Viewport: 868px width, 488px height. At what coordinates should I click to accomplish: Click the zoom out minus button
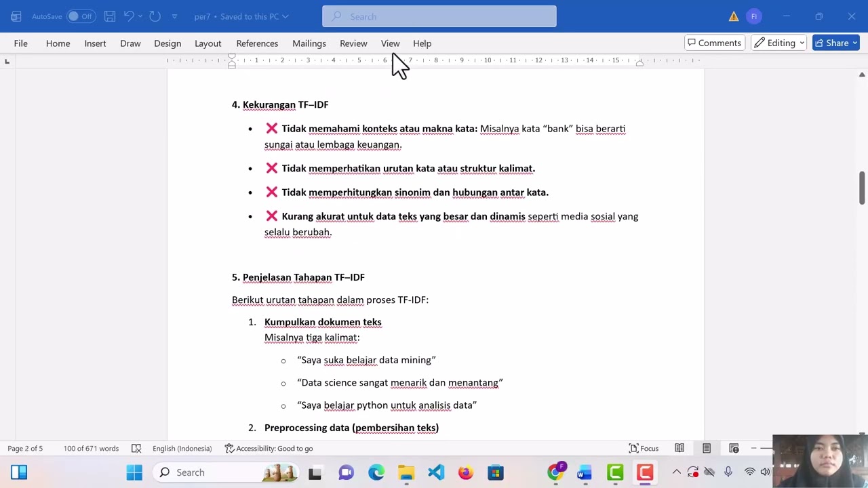[x=753, y=448]
